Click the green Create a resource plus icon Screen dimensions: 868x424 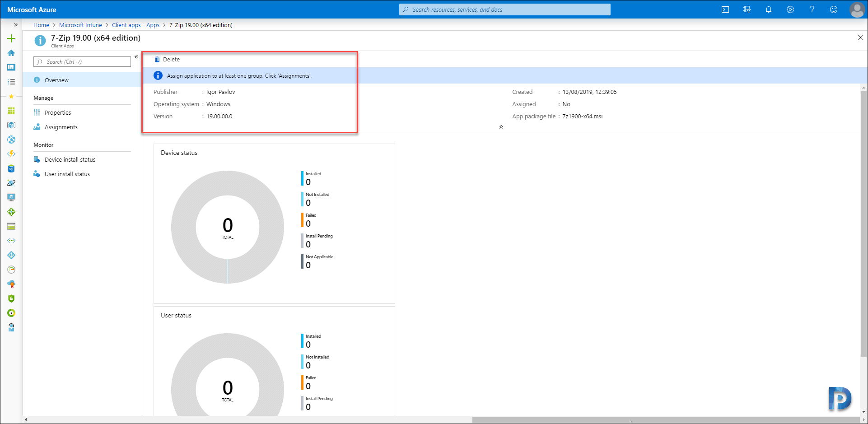pos(11,38)
